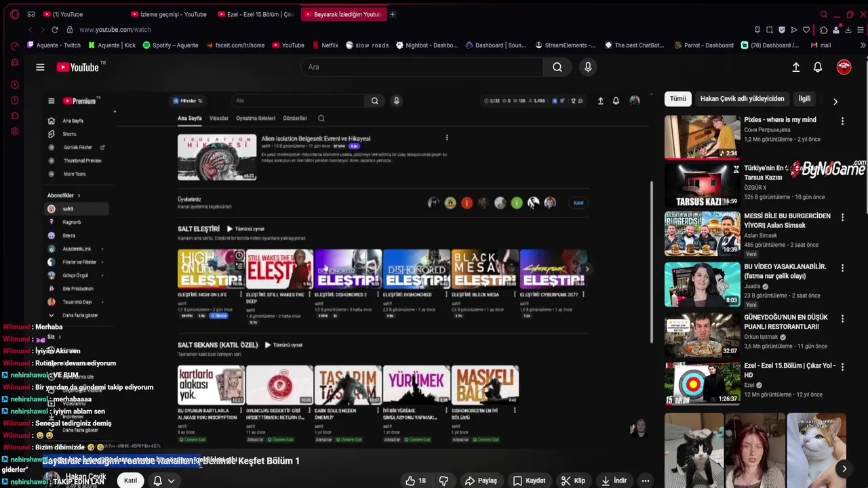This screenshot has height=488, width=868.
Task: Open the Parrot - Dashboard bookmark
Action: 704,45
